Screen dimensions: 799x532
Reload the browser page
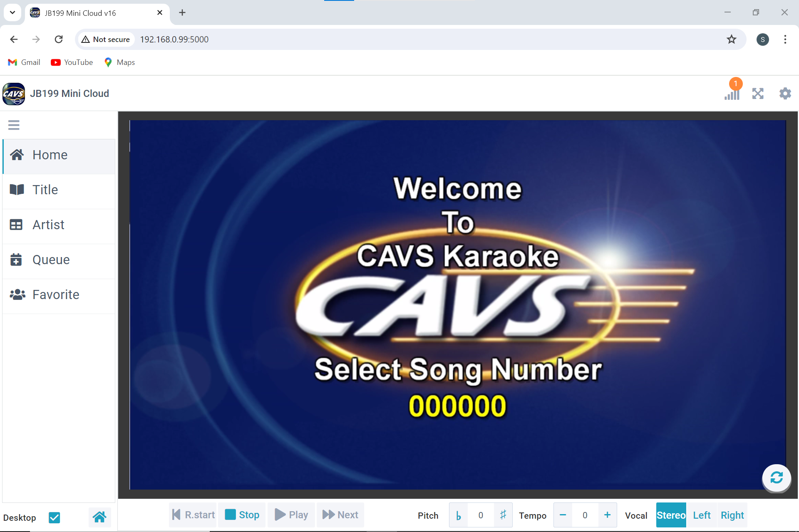coord(59,39)
